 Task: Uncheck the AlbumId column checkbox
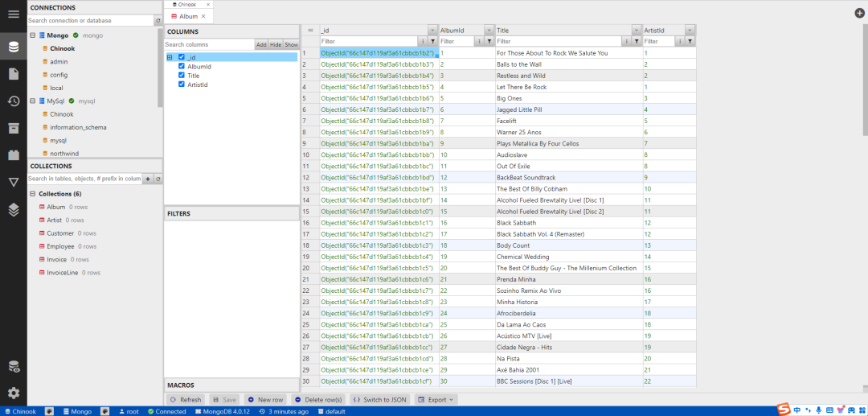(182, 67)
